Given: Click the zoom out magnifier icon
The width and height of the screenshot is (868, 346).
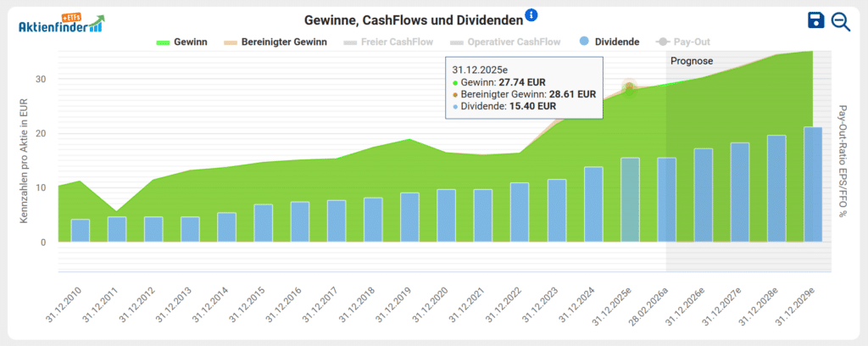Looking at the screenshot, I should [x=840, y=21].
